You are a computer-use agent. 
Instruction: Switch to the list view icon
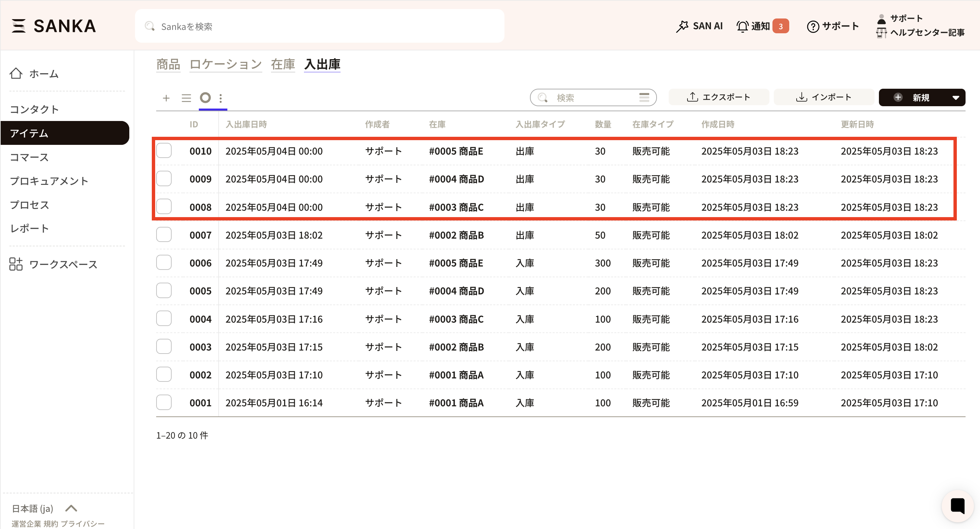186,98
